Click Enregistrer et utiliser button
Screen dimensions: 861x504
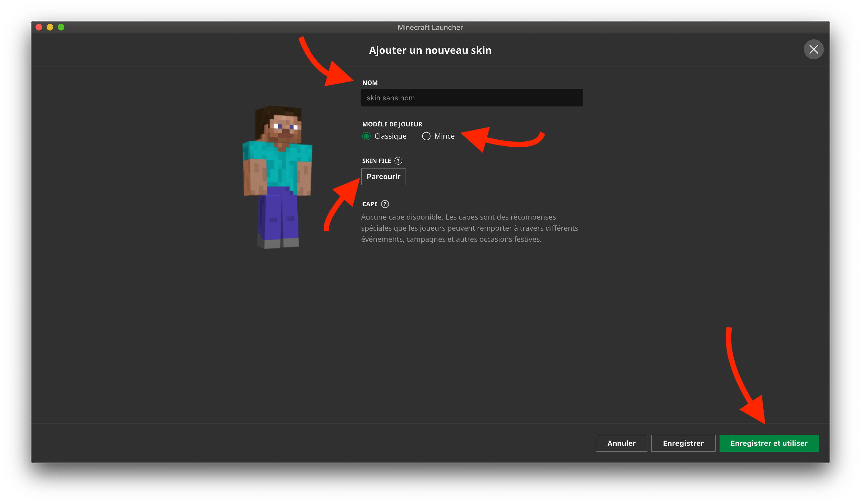click(x=769, y=443)
